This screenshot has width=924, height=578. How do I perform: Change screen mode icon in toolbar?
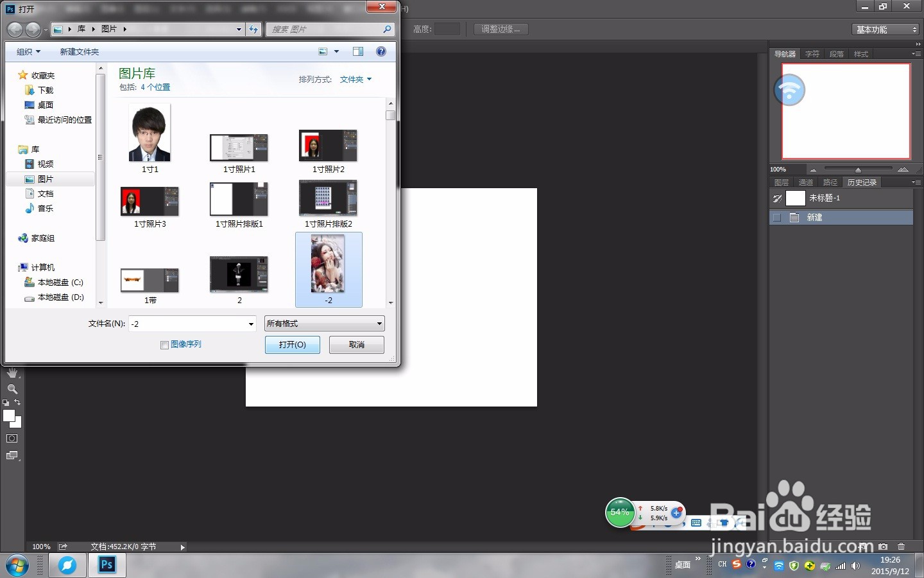coord(12,455)
